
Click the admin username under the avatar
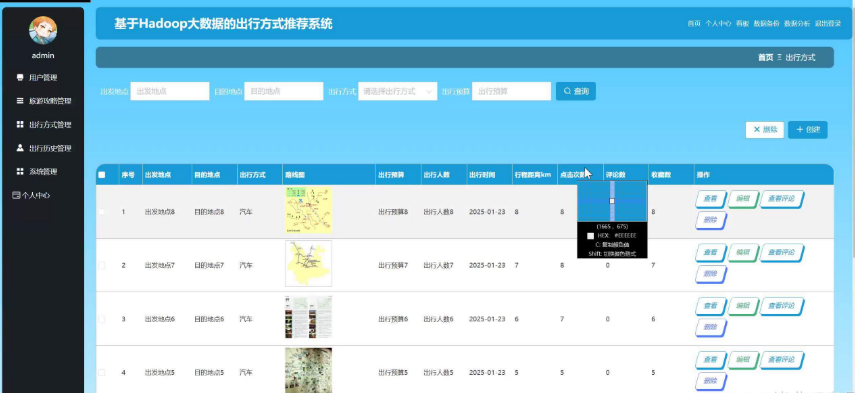pos(43,55)
